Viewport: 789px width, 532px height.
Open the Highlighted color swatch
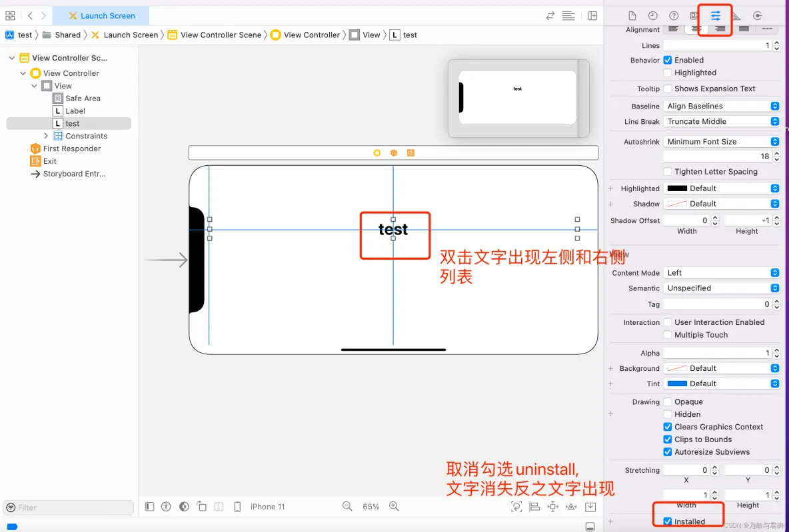677,188
